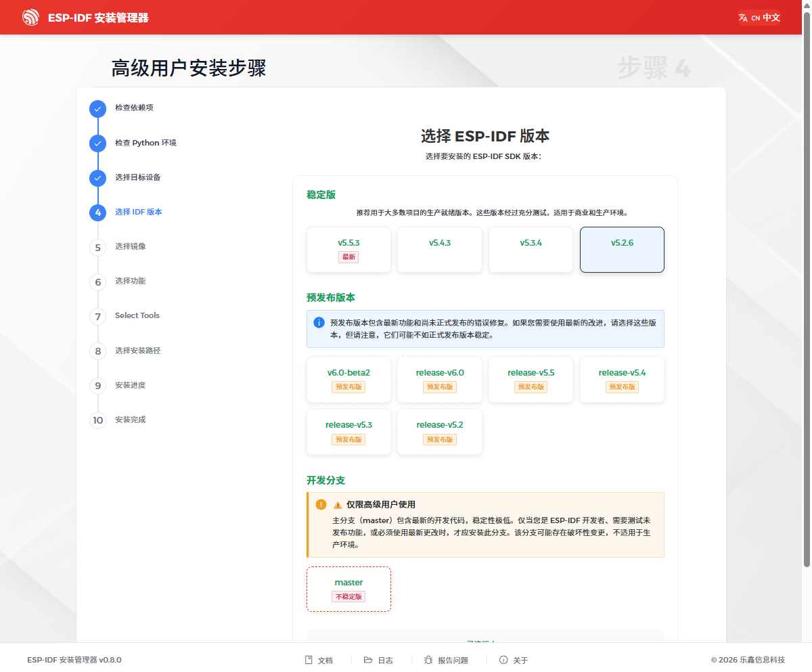This screenshot has width=812, height=672.
Task: Choose pre-release release-v6.0
Action: tap(440, 380)
